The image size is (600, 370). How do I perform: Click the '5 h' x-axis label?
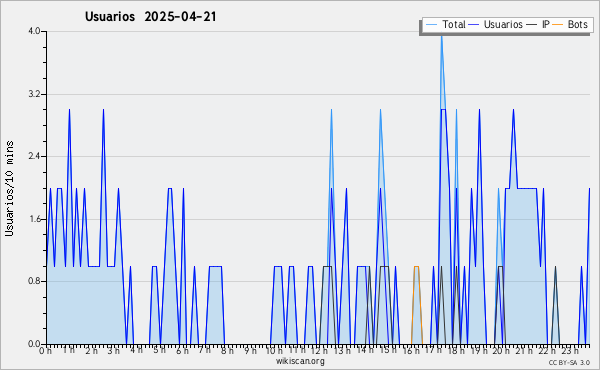pos(160,350)
